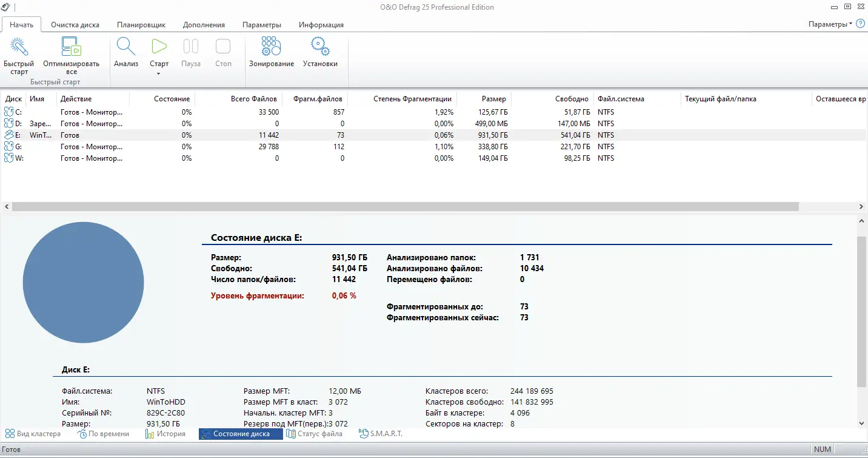Image resolution: width=868 pixels, height=458 pixels.
Task: Click the Всего Файлов column header
Action: tap(254, 99)
